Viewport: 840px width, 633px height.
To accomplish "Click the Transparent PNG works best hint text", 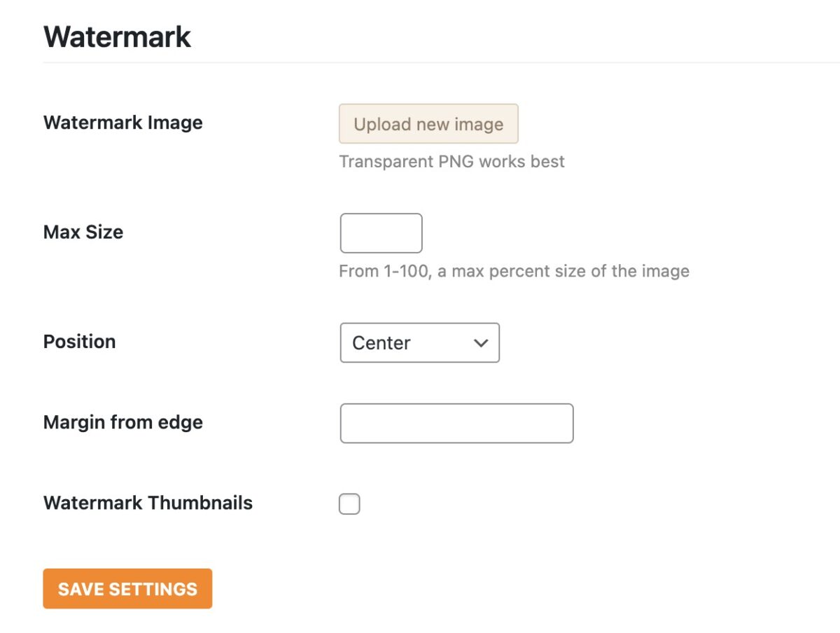I will (x=451, y=161).
